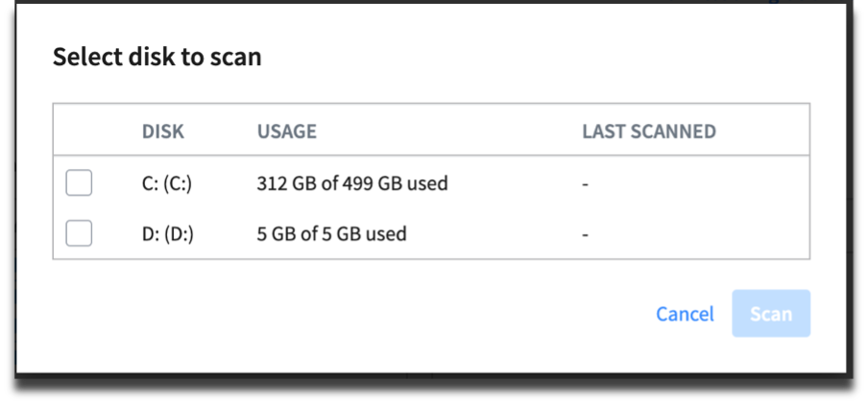Tick the D: disk checkbox

tap(79, 233)
